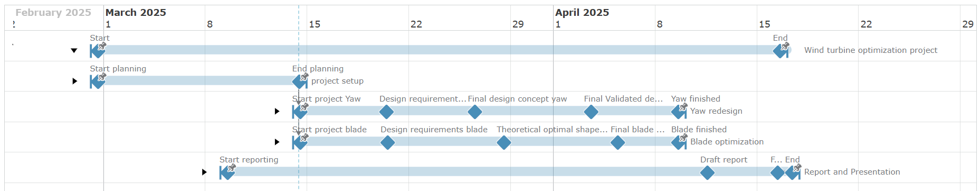Expand the Yaw redesign row arrow

coord(277,111)
